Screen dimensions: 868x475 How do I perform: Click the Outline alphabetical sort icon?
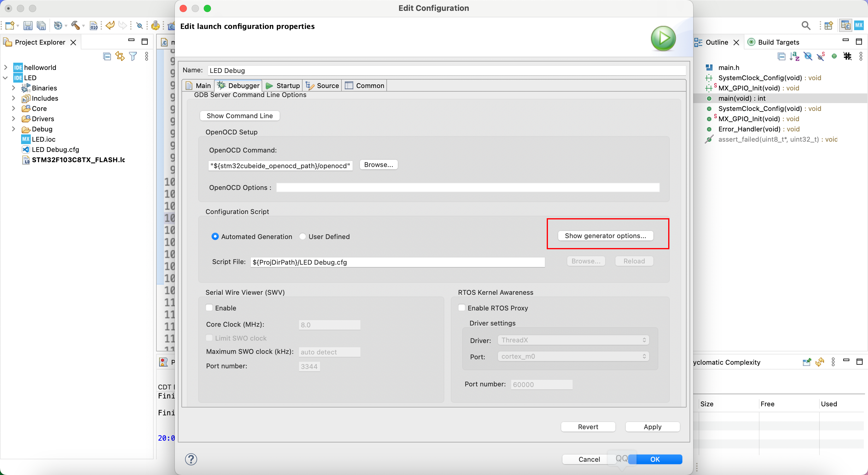coord(794,56)
